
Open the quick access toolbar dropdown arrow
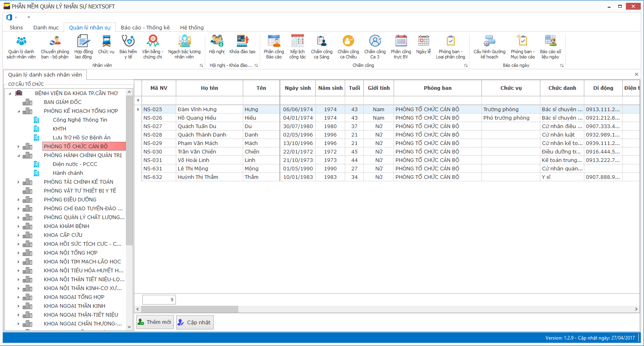click(x=29, y=17)
